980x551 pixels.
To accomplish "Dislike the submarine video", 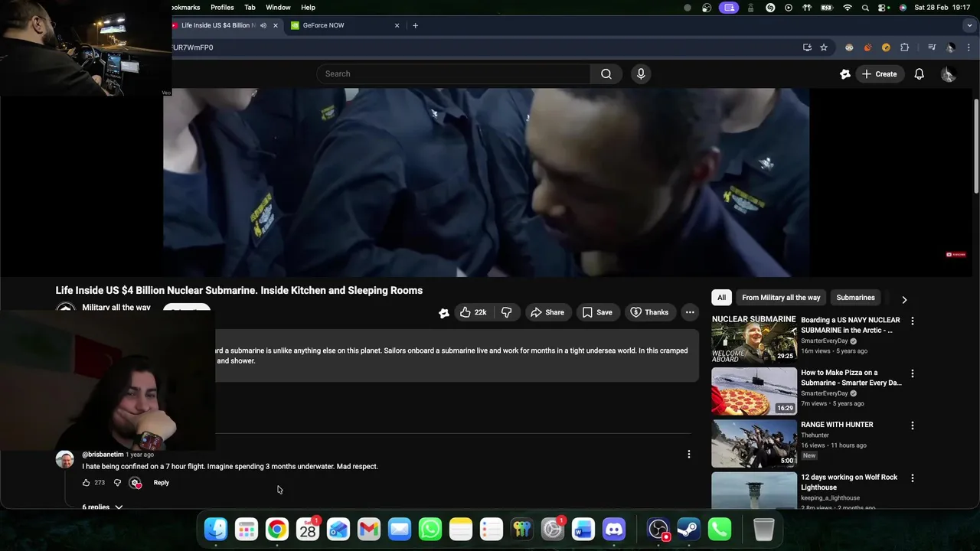I will pyautogui.click(x=507, y=312).
